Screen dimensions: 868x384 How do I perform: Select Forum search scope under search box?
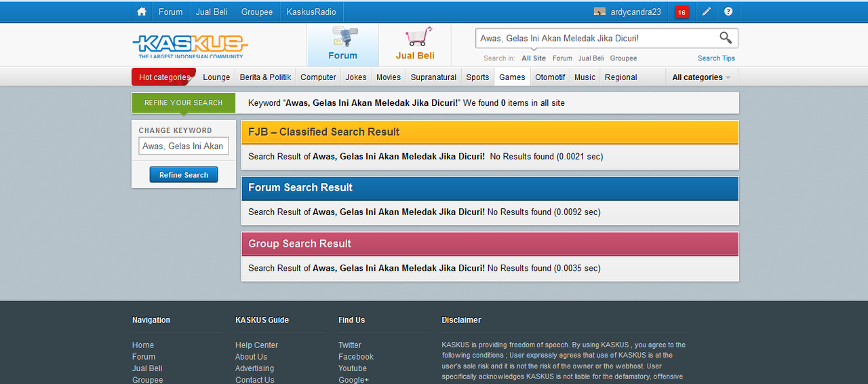point(562,58)
